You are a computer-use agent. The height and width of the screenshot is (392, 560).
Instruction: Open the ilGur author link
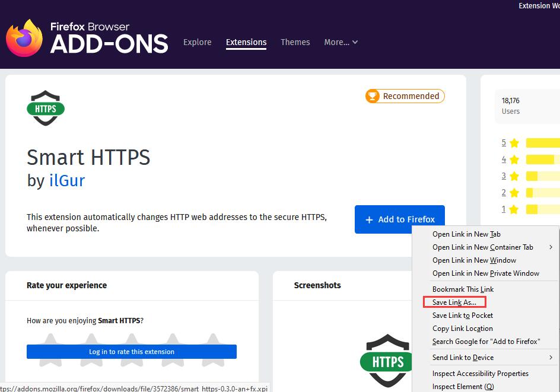[x=67, y=181]
